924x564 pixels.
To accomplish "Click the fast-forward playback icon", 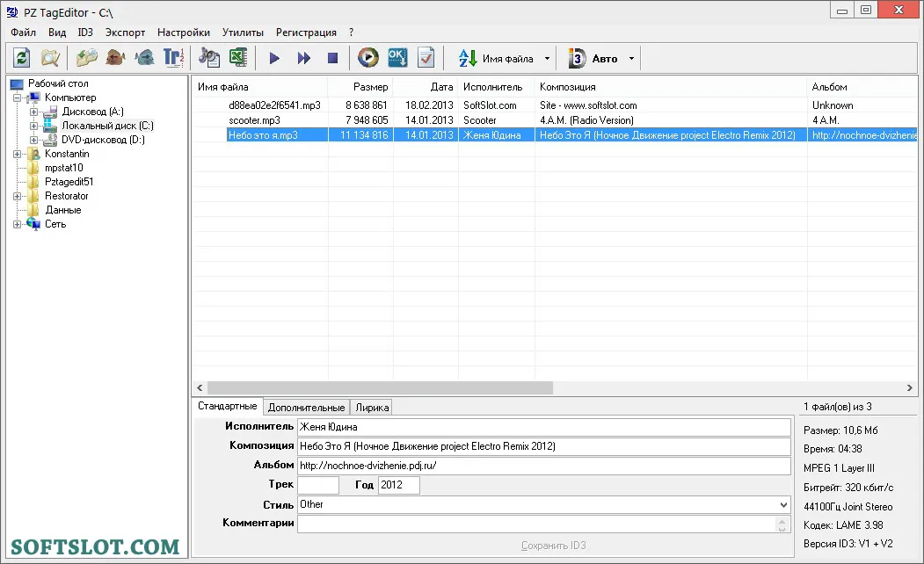I will 303,58.
